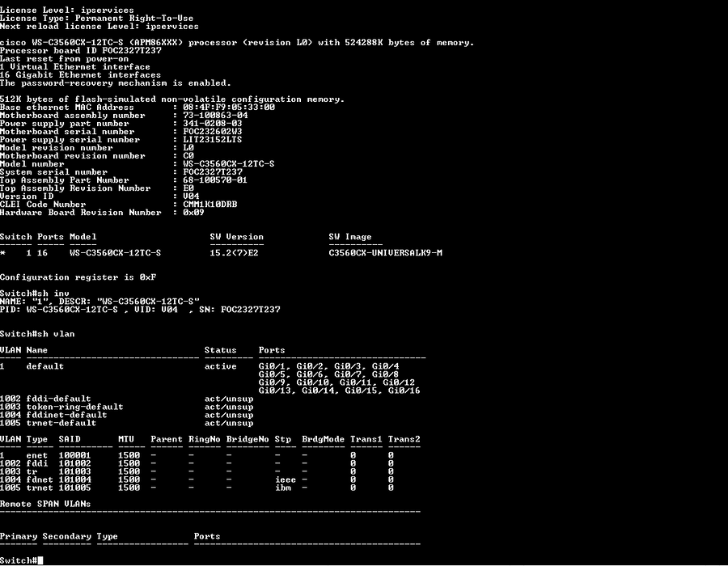728x566 pixels.
Task: Click the "SAID" column header
Action: click(70, 439)
